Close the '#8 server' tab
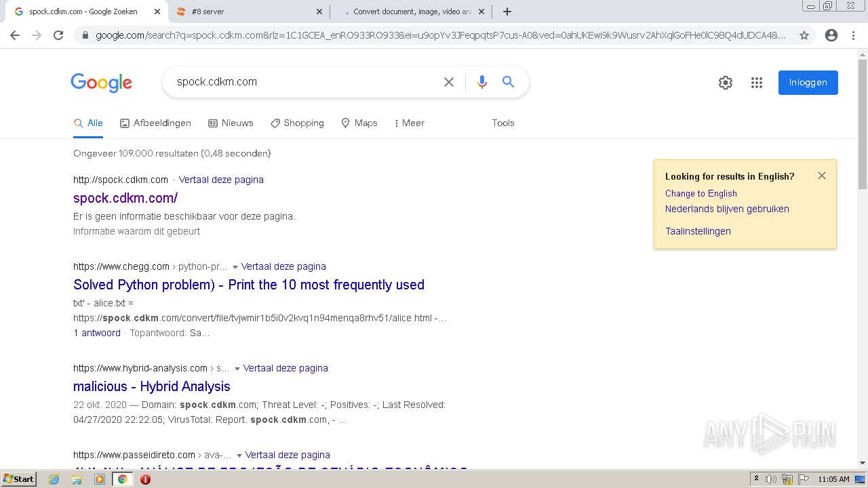868x488 pixels. click(x=319, y=12)
